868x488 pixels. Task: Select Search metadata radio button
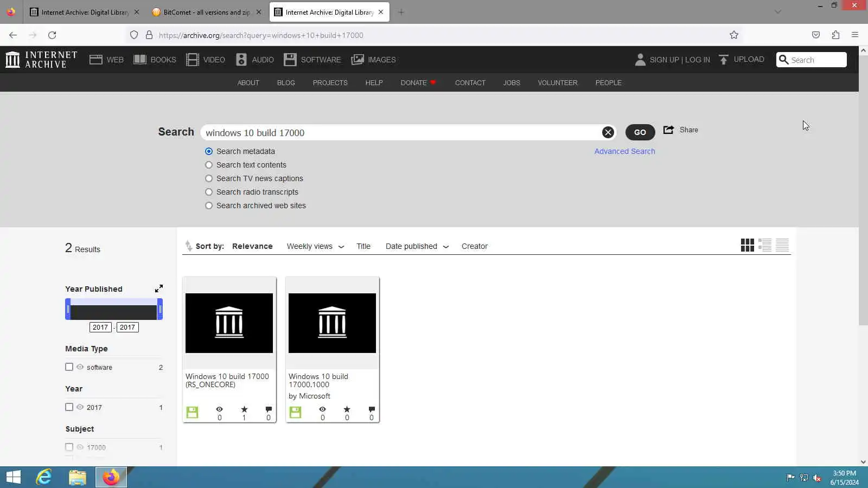pyautogui.click(x=209, y=151)
